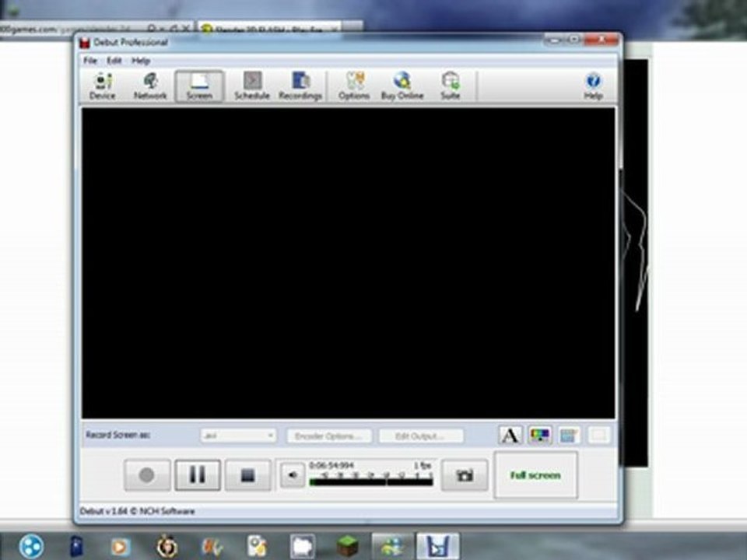Minimize the Debut Professional window
Image resolution: width=747 pixels, height=560 pixels.
tap(554, 40)
